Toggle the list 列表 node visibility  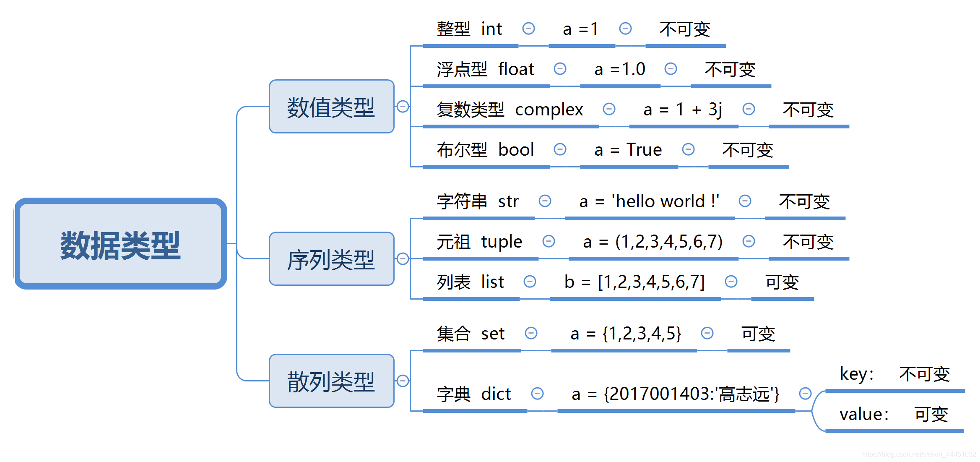point(529,281)
